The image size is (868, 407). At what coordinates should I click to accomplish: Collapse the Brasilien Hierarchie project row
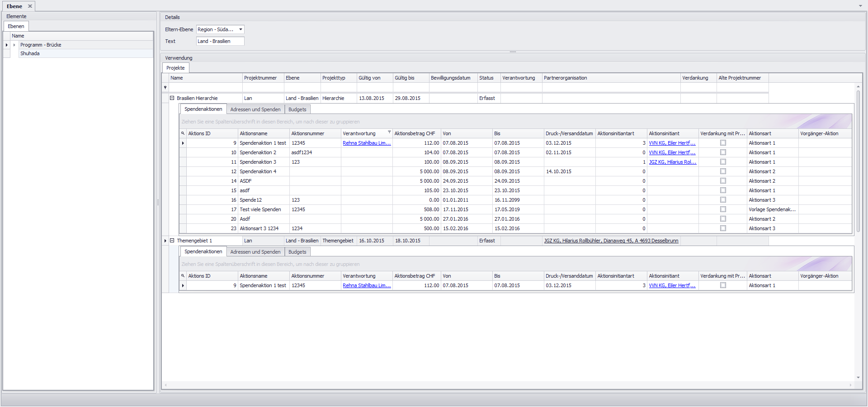pyautogui.click(x=172, y=98)
